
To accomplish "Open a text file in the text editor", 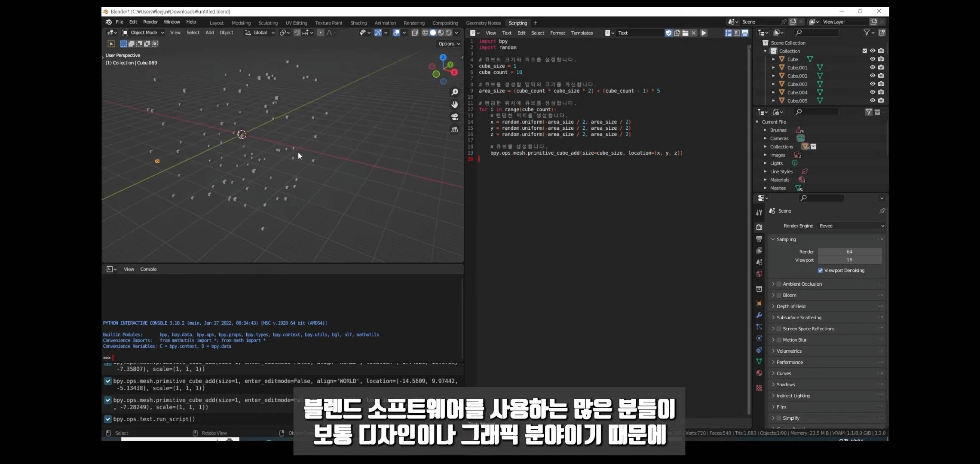I will [685, 33].
